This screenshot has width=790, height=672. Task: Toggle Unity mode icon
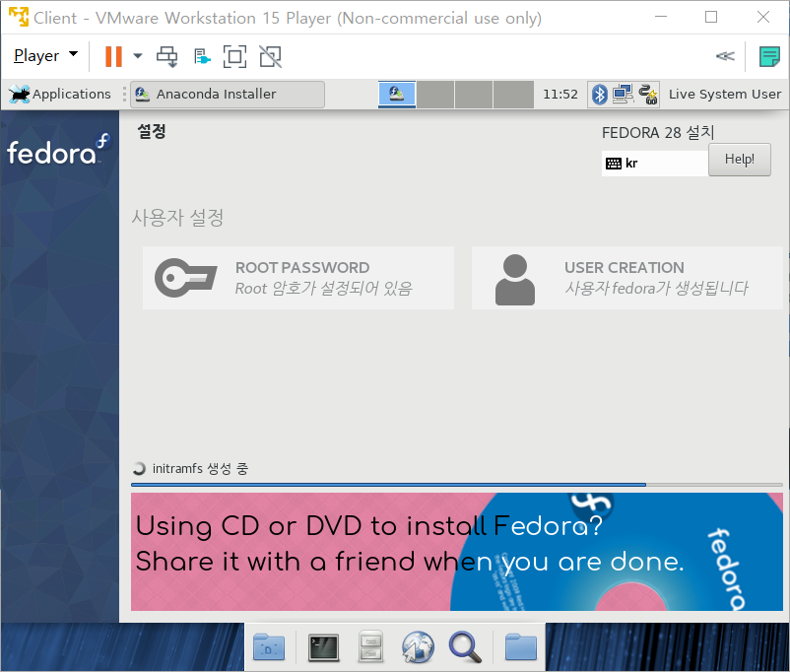(x=271, y=56)
